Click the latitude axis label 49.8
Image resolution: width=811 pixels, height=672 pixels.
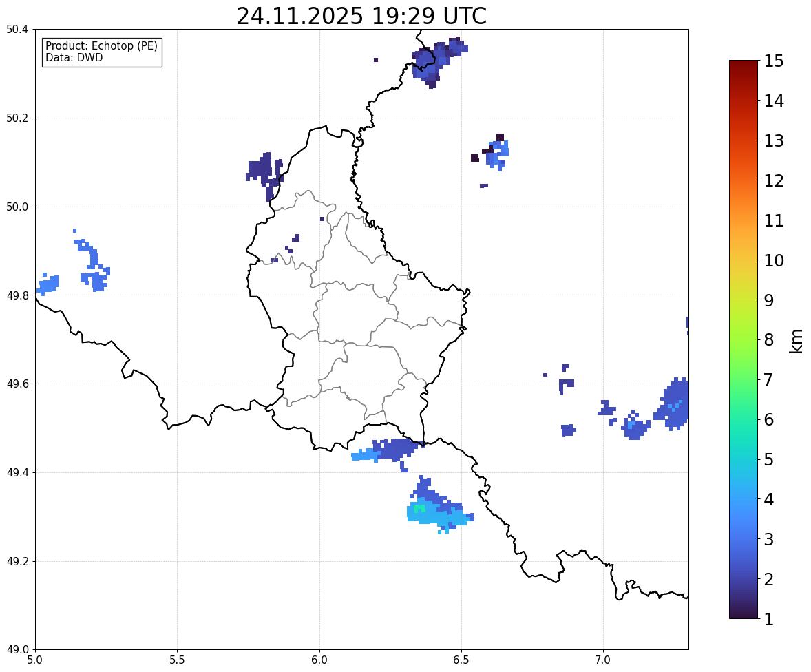17,295
